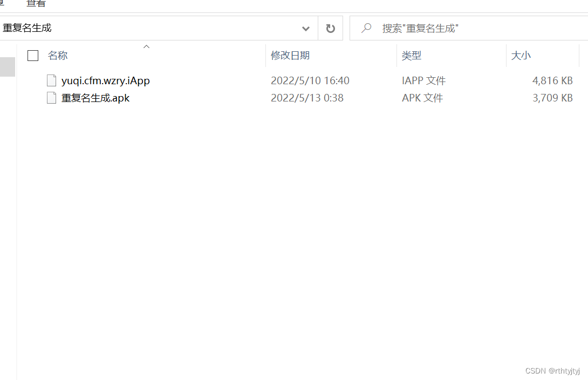Click date 2022/5/10 16:40
The image size is (588, 380).
310,80
